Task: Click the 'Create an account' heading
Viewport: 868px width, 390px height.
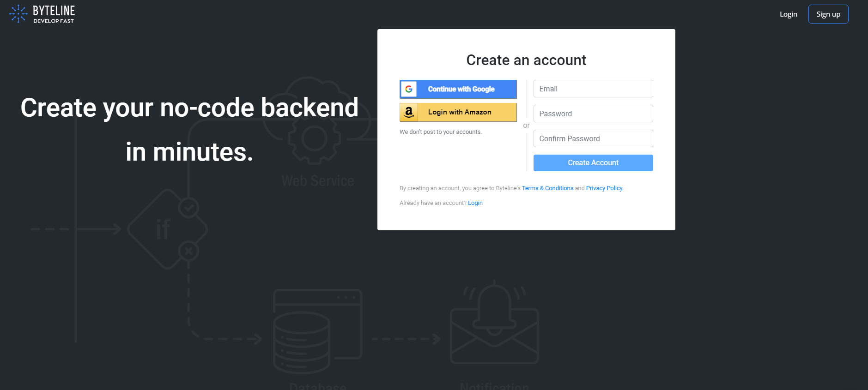Action: pyautogui.click(x=526, y=60)
